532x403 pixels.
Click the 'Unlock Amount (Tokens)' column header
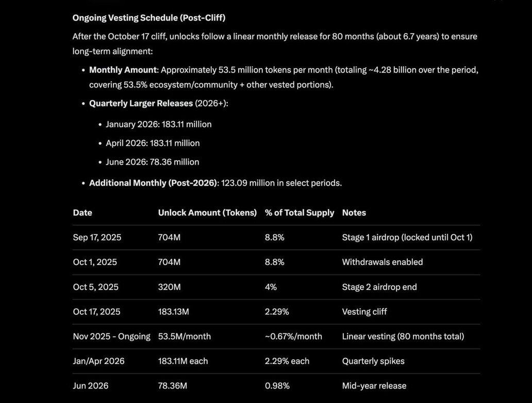point(207,212)
